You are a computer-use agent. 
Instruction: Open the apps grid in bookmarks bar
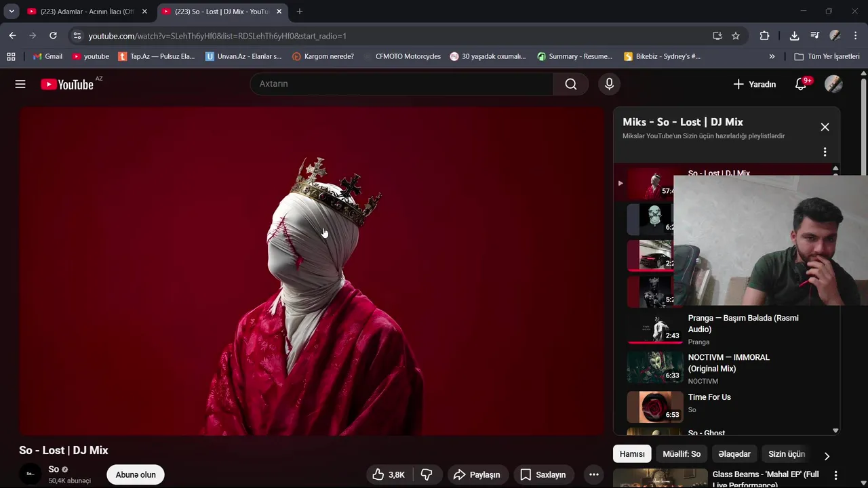[11, 56]
